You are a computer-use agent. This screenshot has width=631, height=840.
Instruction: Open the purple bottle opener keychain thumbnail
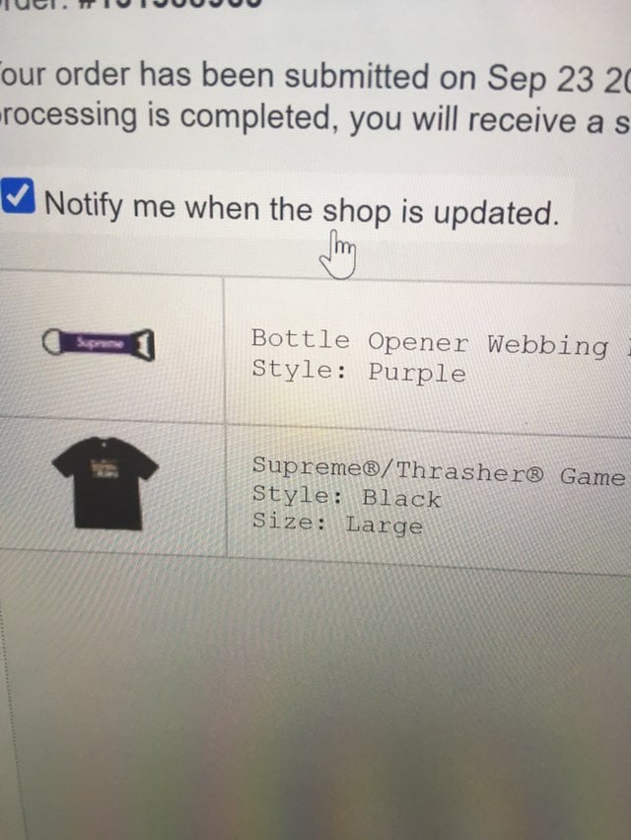(99, 344)
